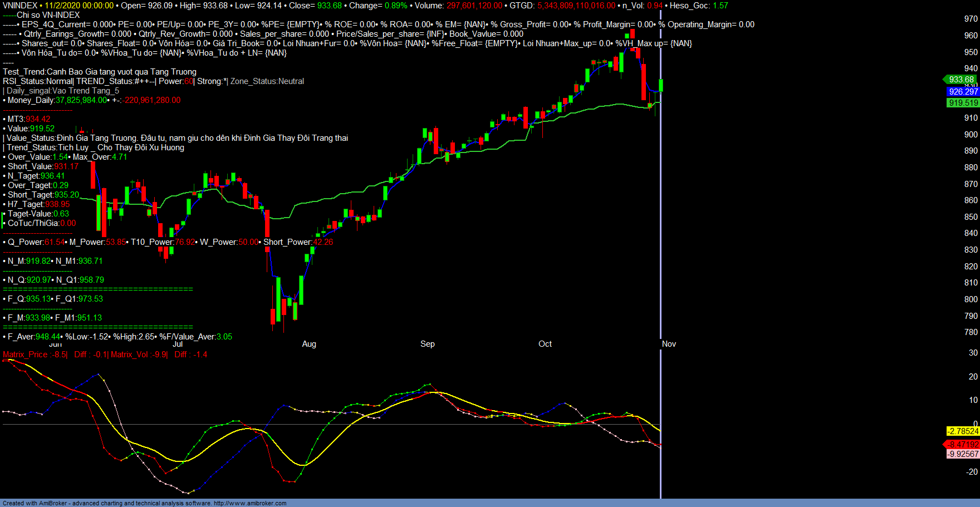Select the Nov label on time axis

pyautogui.click(x=669, y=344)
